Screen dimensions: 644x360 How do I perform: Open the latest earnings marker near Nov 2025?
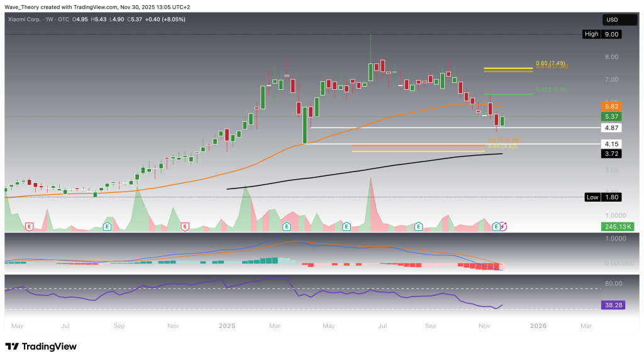click(496, 226)
